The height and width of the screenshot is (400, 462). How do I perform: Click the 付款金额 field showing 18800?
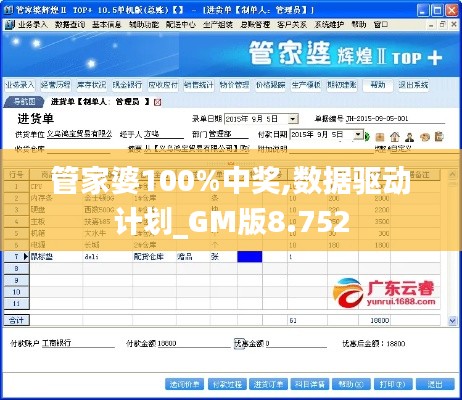[194, 343]
